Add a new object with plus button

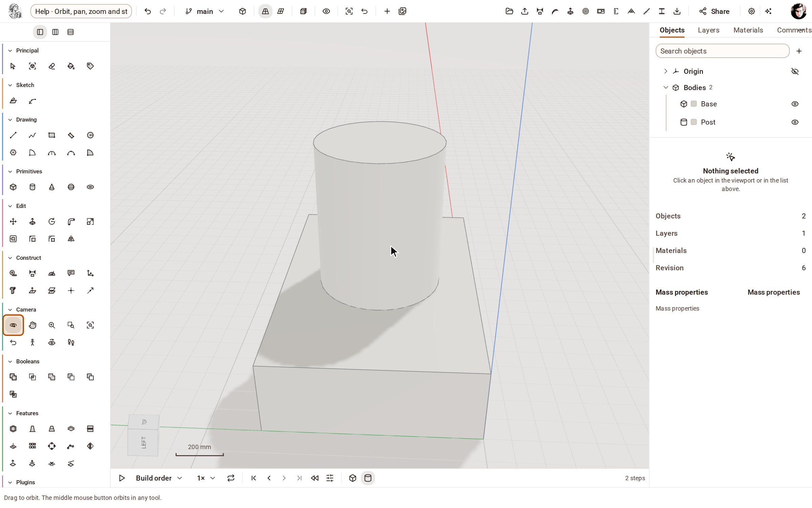(x=799, y=51)
